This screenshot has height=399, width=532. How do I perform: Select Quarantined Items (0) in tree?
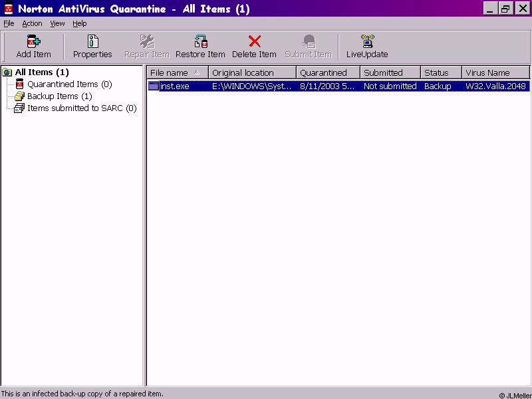coord(69,84)
